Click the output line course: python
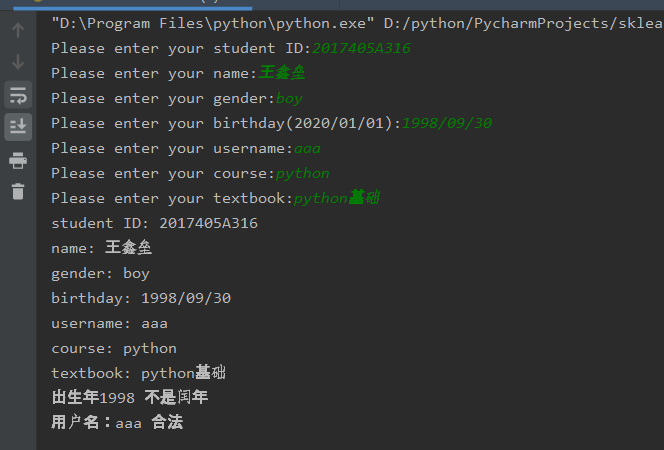The width and height of the screenshot is (664, 450). pos(113,348)
